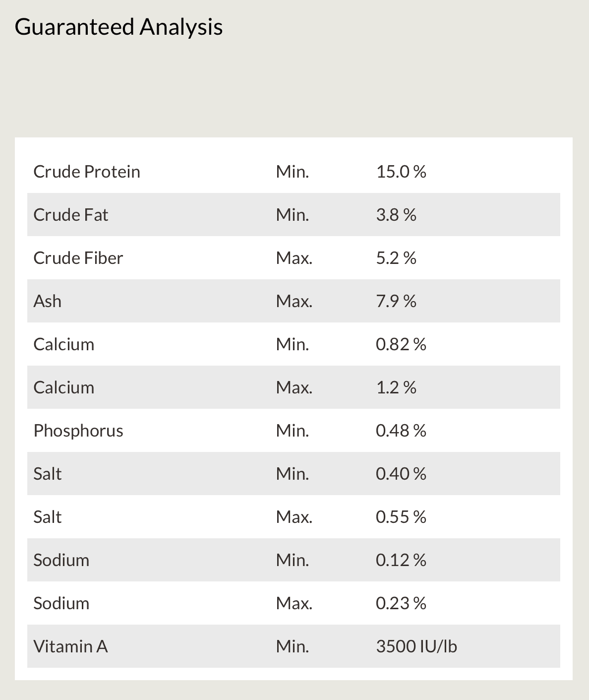Viewport: 589px width, 700px height.
Task: Click the 15.0 % protein value
Action: coord(401,172)
